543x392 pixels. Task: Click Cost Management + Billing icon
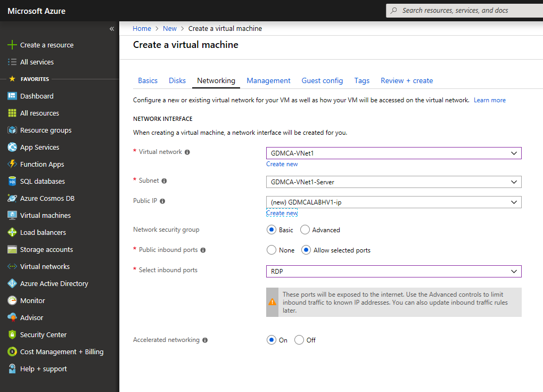coord(12,352)
